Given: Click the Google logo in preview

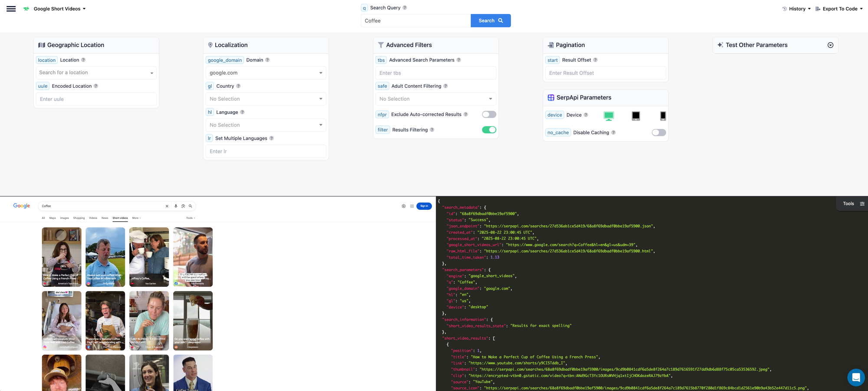Looking at the screenshot, I should click(22, 206).
